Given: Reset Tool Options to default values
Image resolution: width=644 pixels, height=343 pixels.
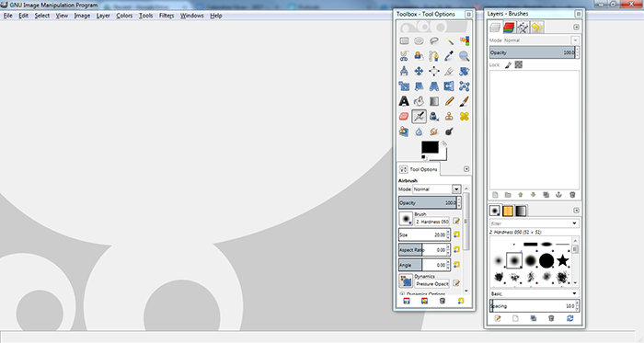Looking at the screenshot, I should [x=461, y=301].
